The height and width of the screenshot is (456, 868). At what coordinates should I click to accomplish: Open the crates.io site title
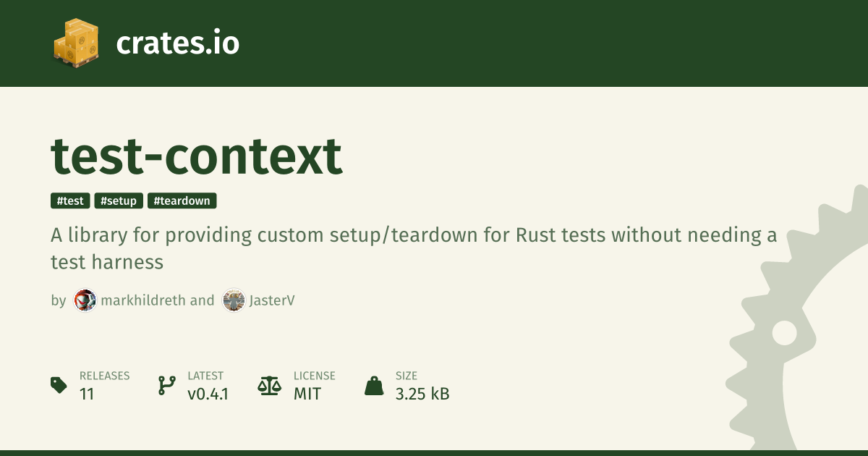(177, 43)
